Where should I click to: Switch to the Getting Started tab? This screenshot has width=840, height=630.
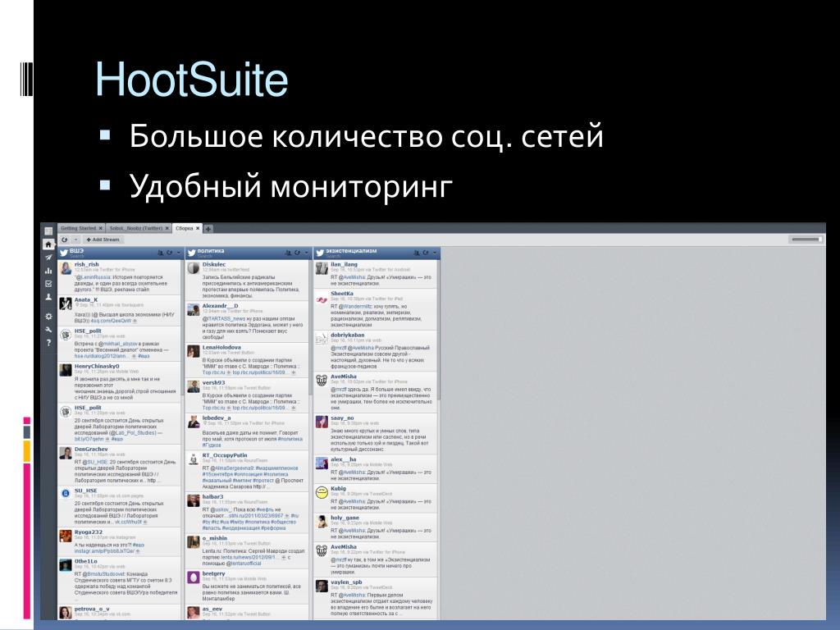click(x=78, y=228)
